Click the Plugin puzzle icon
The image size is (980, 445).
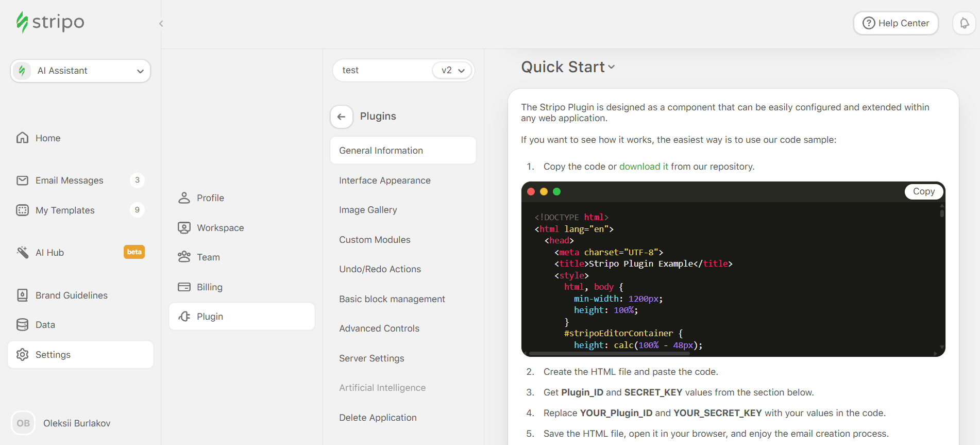184,316
